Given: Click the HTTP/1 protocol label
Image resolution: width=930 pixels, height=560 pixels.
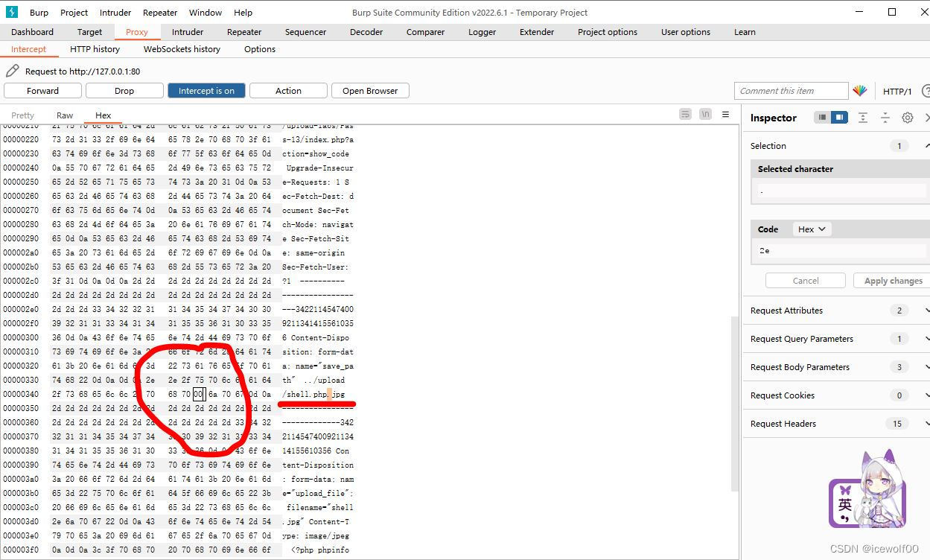Looking at the screenshot, I should (x=897, y=91).
